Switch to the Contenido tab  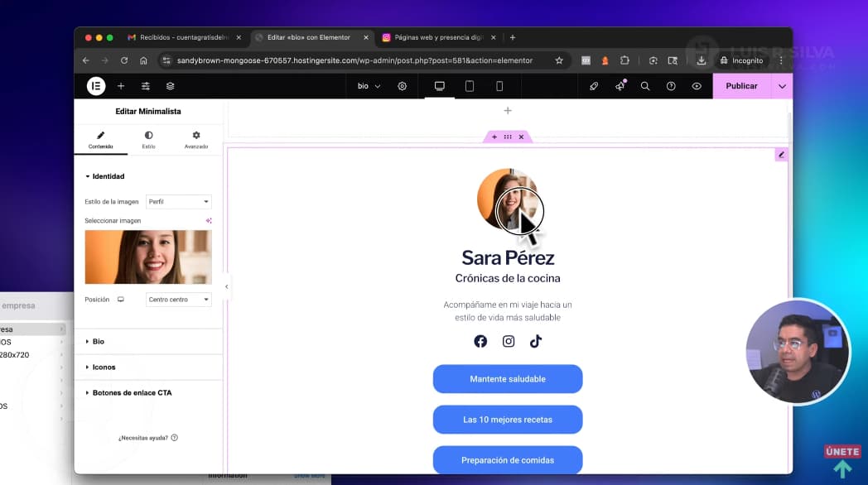(x=101, y=140)
